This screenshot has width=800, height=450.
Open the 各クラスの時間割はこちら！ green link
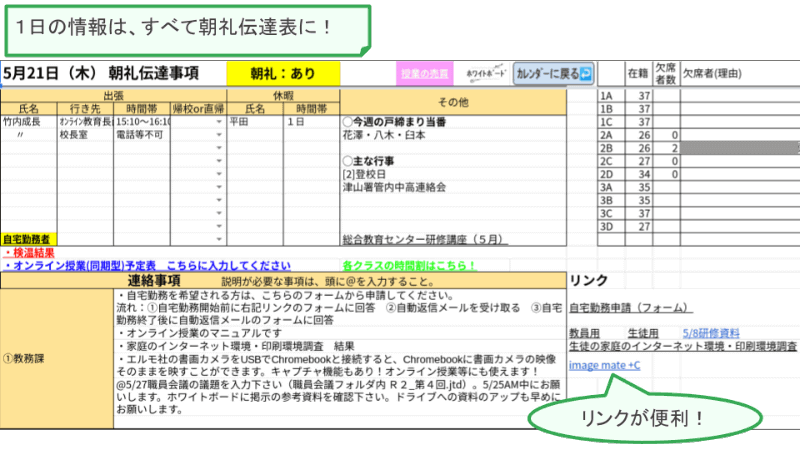[409, 266]
